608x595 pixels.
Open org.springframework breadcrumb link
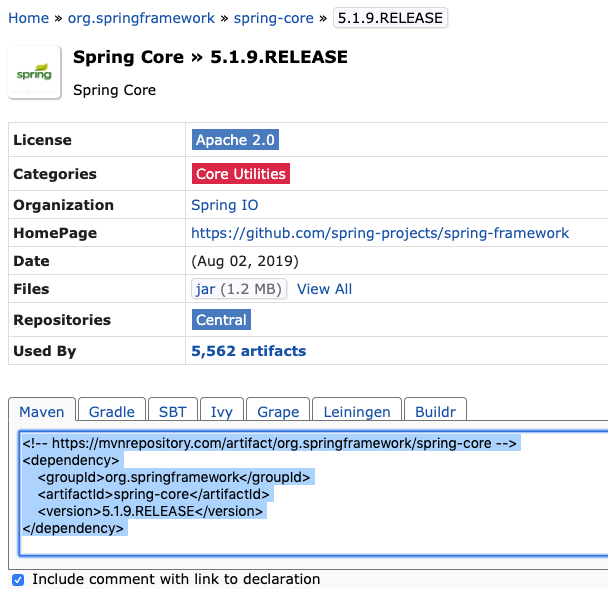pyautogui.click(x=141, y=18)
